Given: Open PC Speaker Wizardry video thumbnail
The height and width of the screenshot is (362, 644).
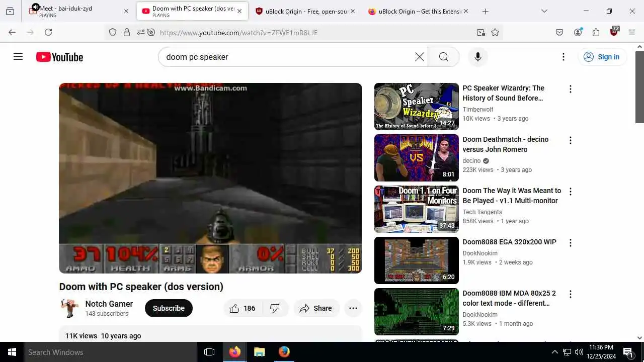Looking at the screenshot, I should (x=417, y=107).
